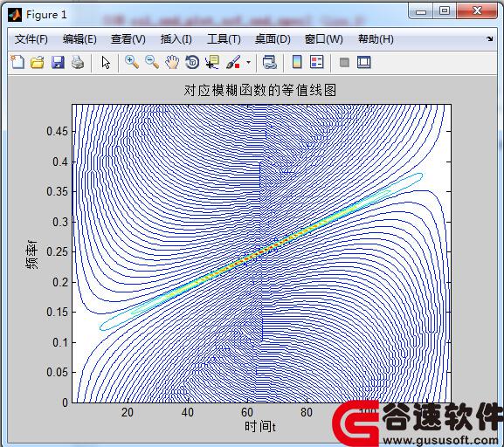Select the Pan hand tool
504x447 pixels.
pyautogui.click(x=172, y=62)
